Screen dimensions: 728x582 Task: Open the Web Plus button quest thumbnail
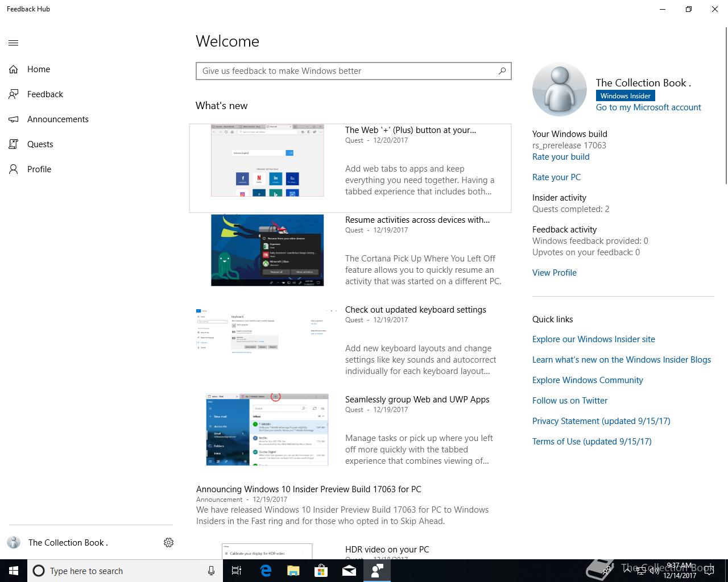coord(267,161)
